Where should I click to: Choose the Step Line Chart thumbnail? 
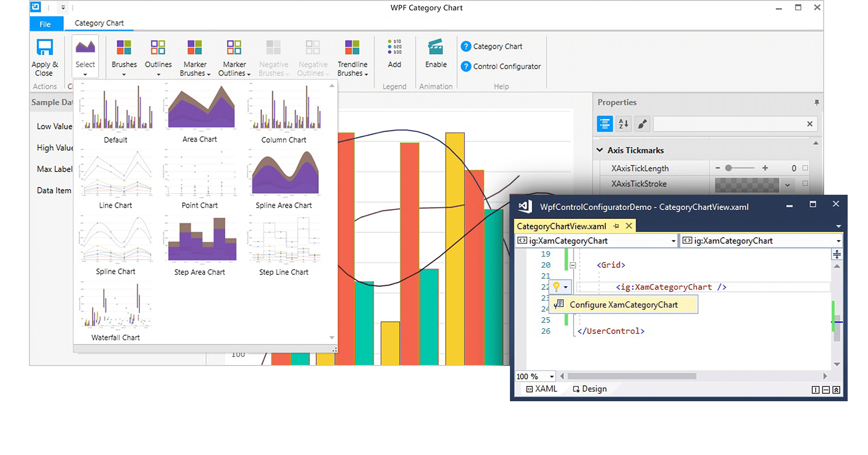coord(284,245)
